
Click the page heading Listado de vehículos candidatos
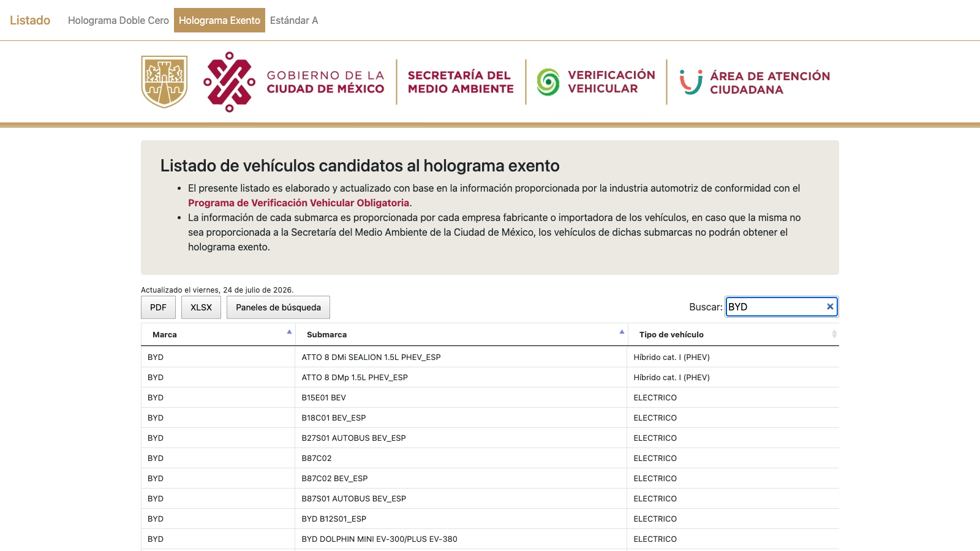pos(360,166)
